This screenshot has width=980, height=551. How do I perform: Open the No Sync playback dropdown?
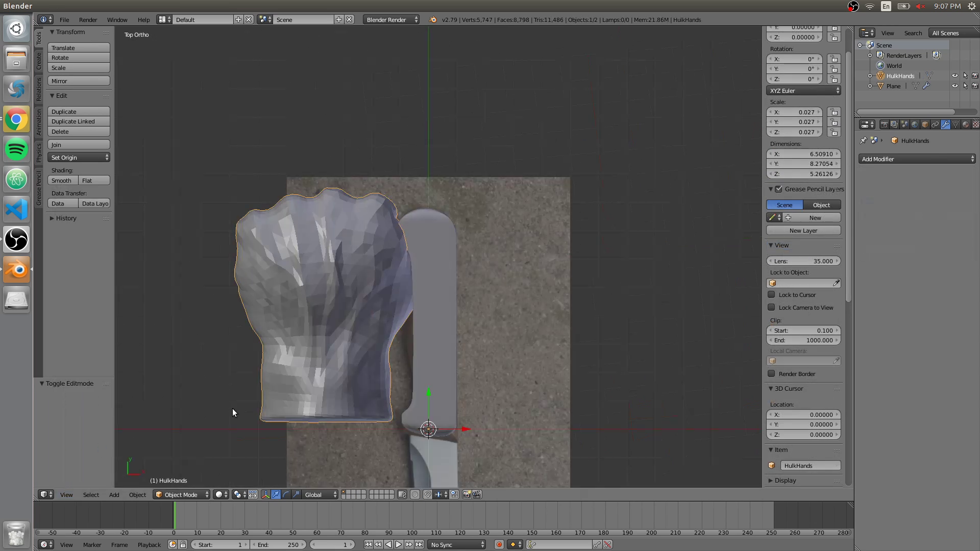(457, 545)
